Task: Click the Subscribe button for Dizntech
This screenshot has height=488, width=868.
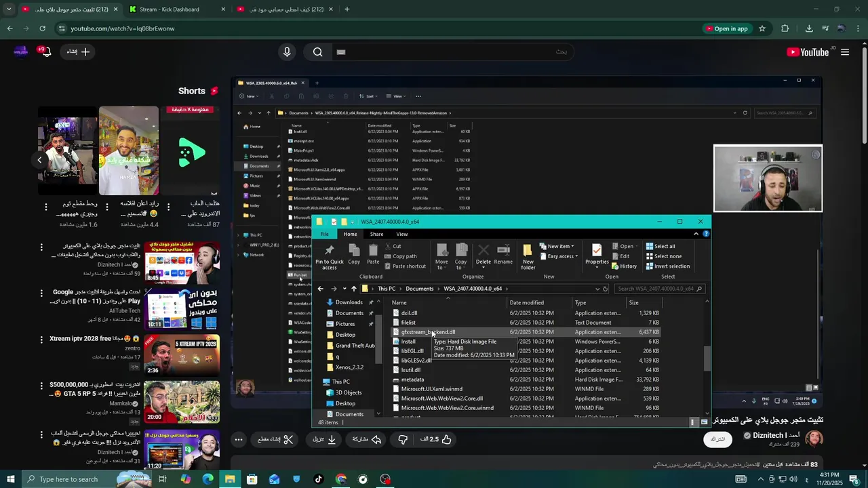Action: pyautogui.click(x=717, y=439)
